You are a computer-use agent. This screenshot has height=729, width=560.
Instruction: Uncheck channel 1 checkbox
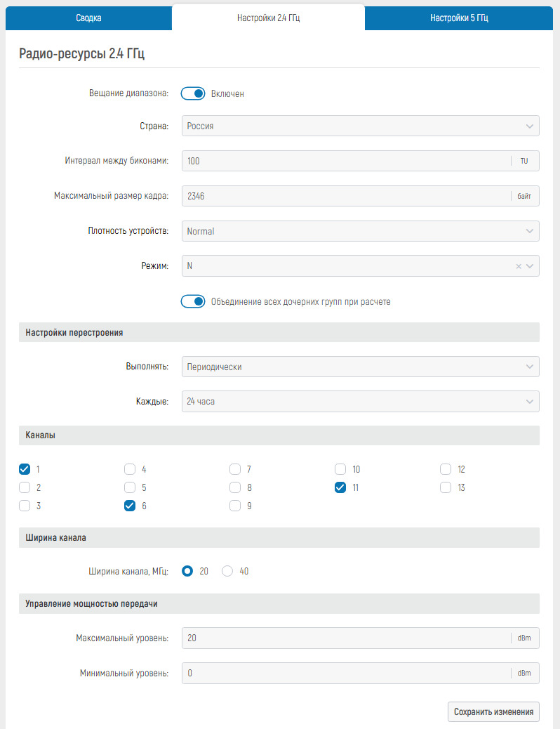pyautogui.click(x=25, y=469)
